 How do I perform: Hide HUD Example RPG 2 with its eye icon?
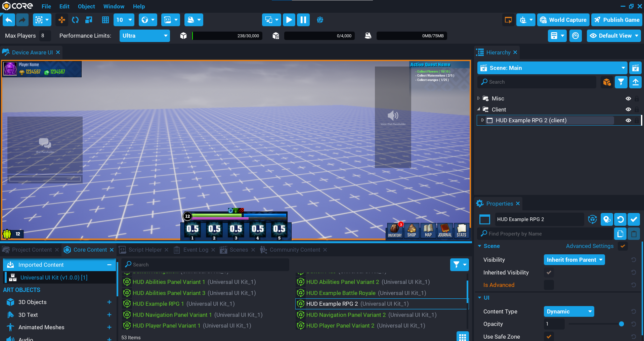tap(628, 120)
